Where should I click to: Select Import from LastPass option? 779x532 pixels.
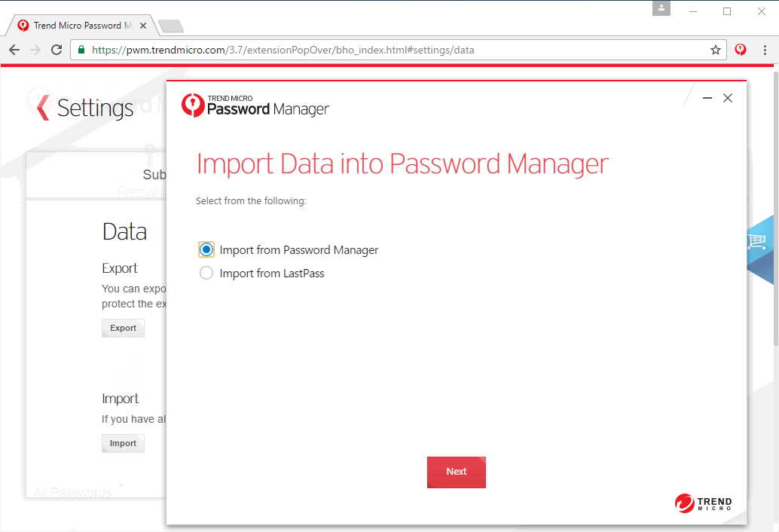(206, 273)
